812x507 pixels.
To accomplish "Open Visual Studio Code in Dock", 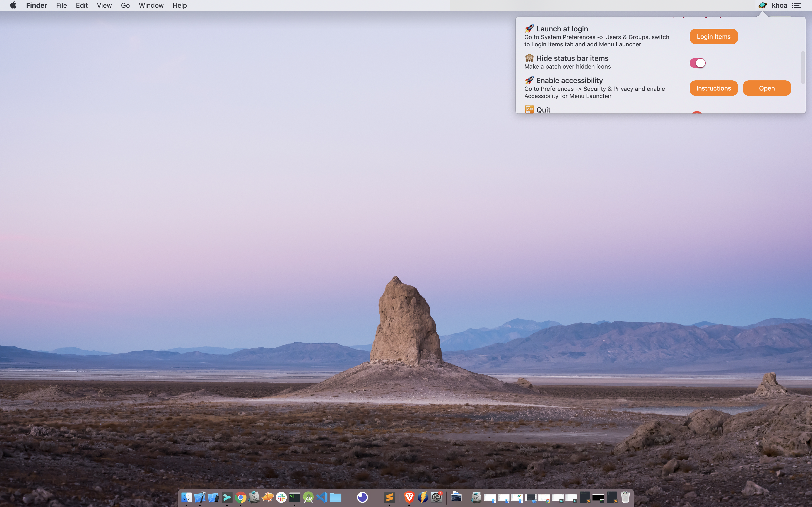I will click(x=322, y=497).
